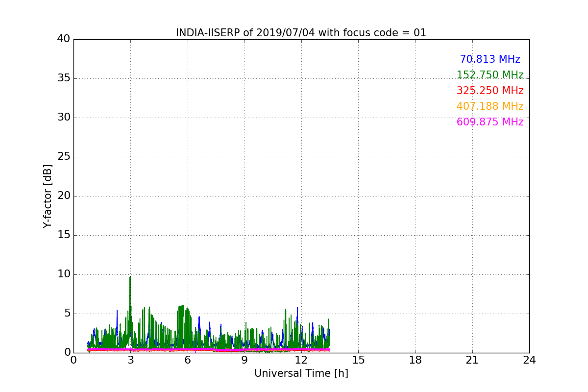Image resolution: width=588 pixels, height=392 pixels.
Task: Click the y-axis tick label 10
Action: pos(64,274)
